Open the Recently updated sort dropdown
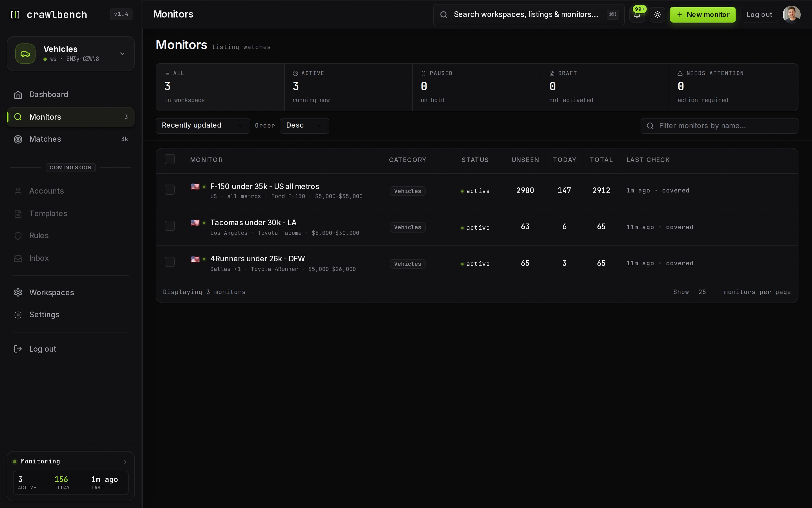 [x=203, y=126]
